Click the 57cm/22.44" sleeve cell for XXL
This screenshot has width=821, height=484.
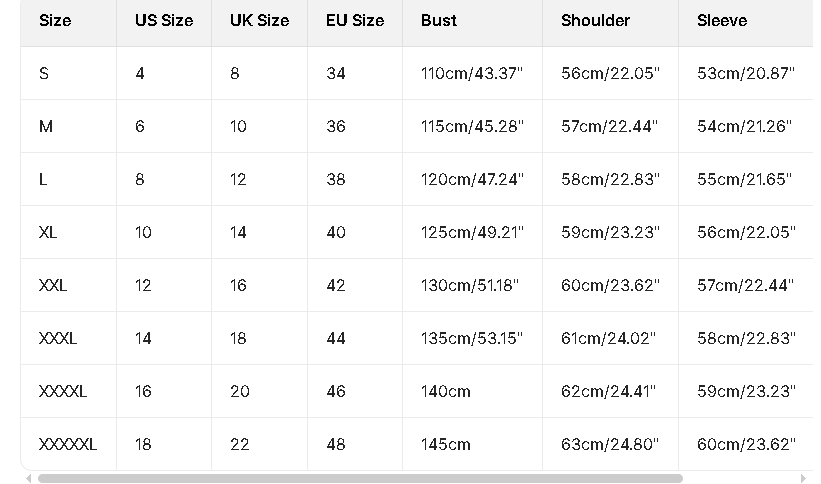point(745,285)
